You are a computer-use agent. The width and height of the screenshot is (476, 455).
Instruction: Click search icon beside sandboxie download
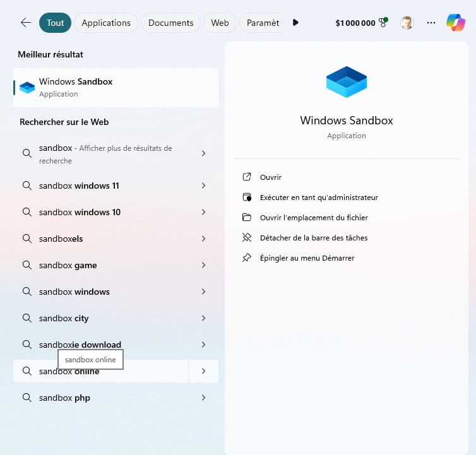pos(27,345)
